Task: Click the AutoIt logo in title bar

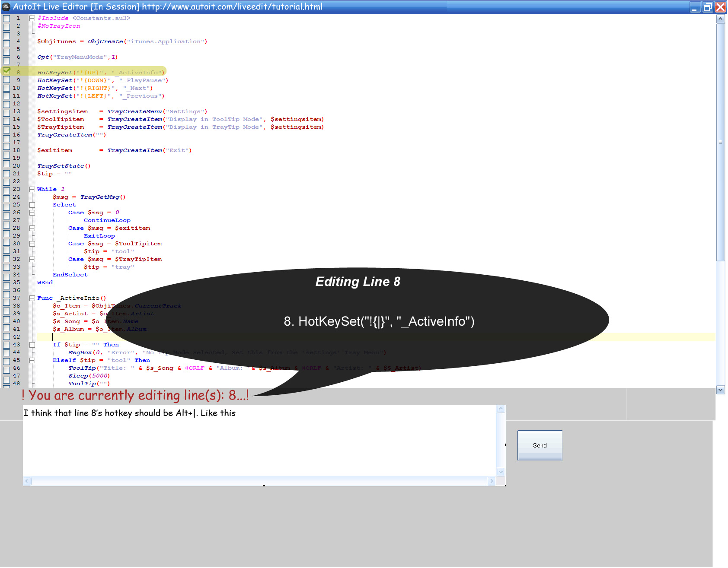Action: 6,6
